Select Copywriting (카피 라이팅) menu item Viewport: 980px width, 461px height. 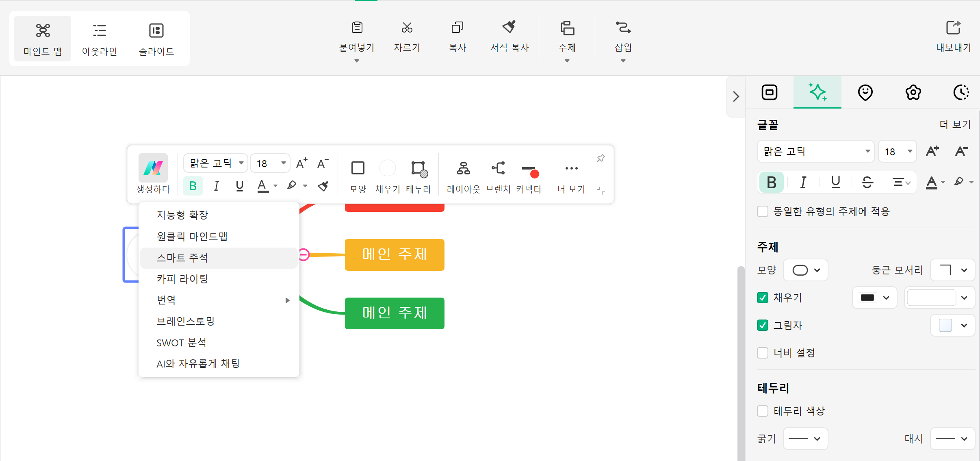(219, 279)
